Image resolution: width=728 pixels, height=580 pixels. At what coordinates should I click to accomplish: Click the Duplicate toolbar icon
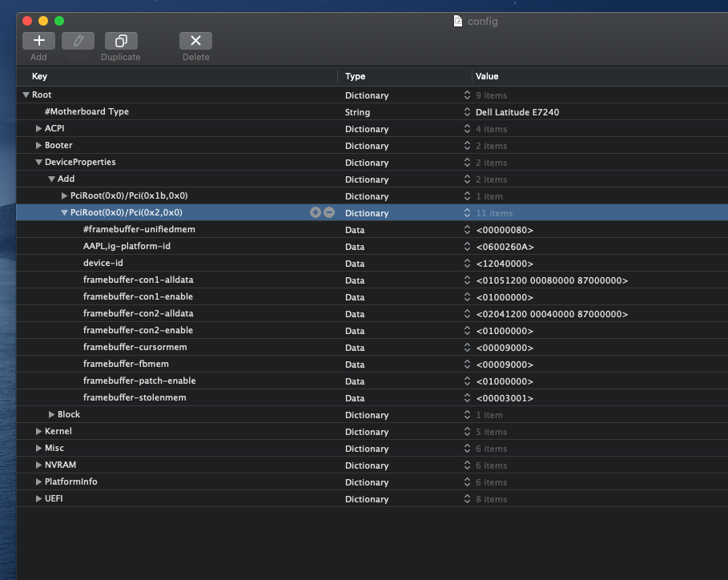point(120,41)
